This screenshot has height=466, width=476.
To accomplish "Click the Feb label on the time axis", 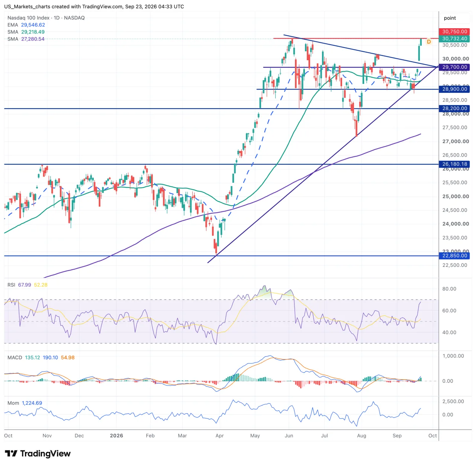I will (x=150, y=436).
